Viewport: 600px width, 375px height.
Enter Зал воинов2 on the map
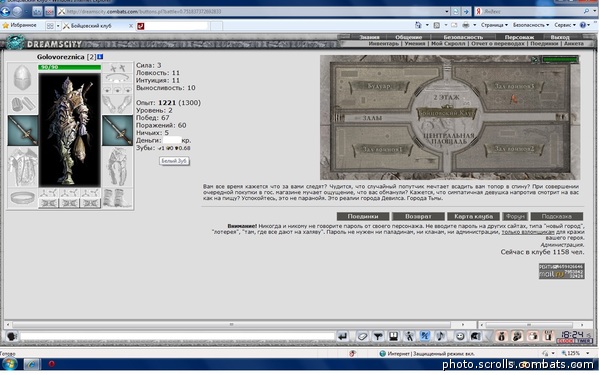[x=514, y=148]
